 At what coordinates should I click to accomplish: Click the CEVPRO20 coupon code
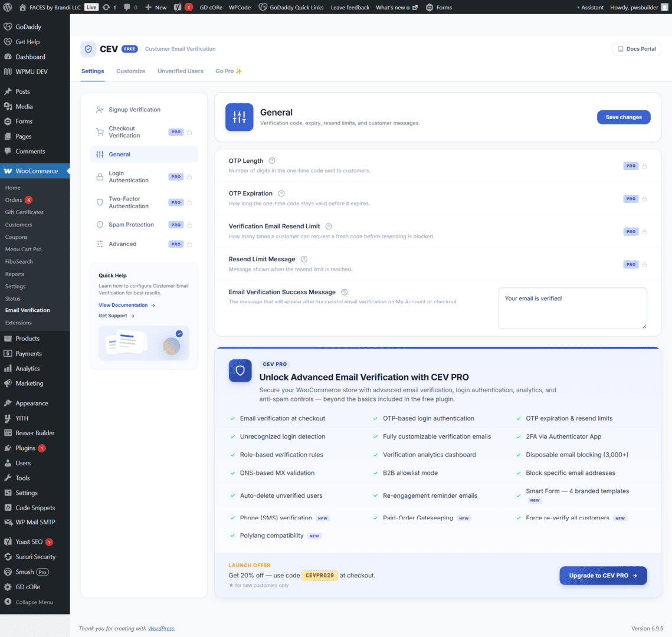[320, 575]
